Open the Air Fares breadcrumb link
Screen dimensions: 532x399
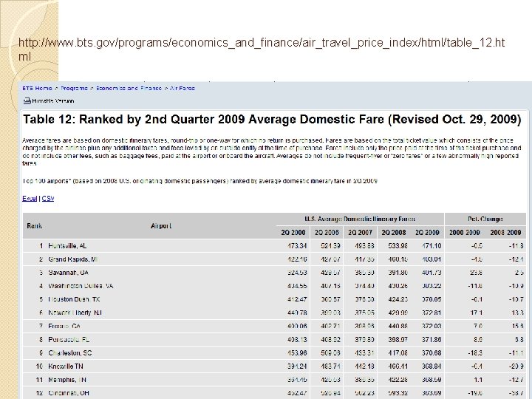183,88
